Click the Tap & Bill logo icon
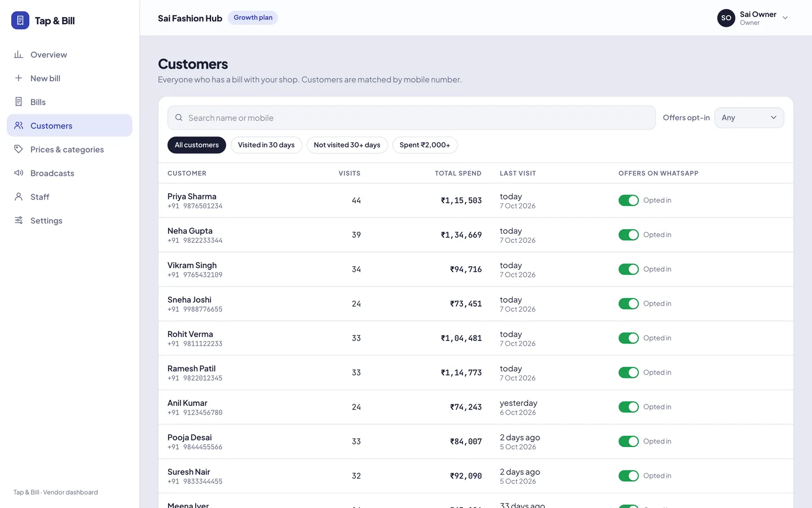 coord(20,20)
